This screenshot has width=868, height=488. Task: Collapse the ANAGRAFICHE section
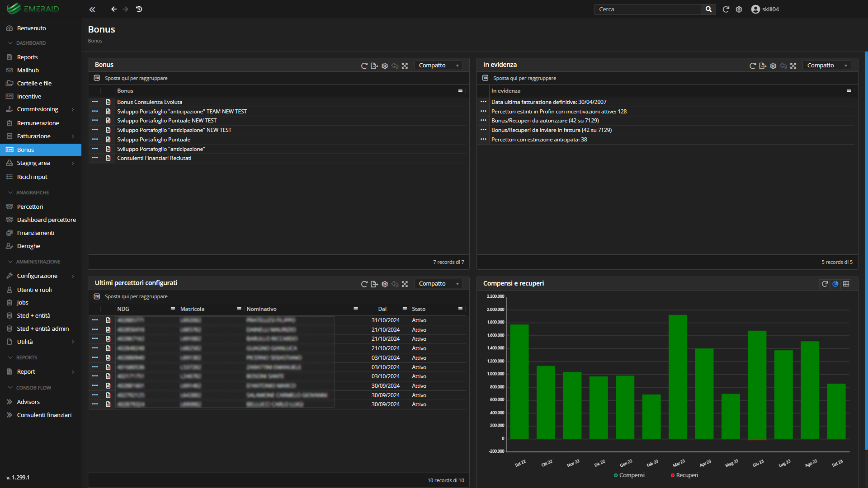(29, 192)
